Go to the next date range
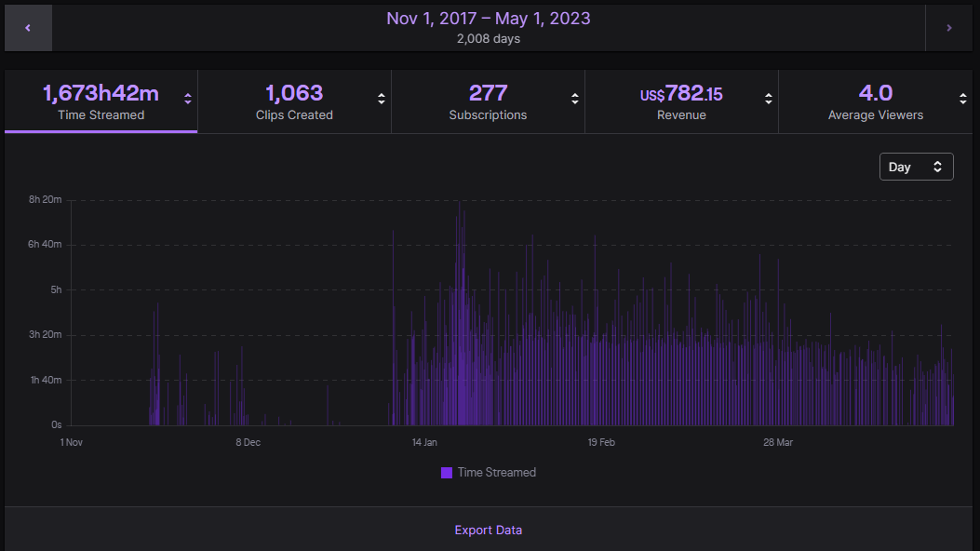The width and height of the screenshot is (980, 551). [948, 28]
